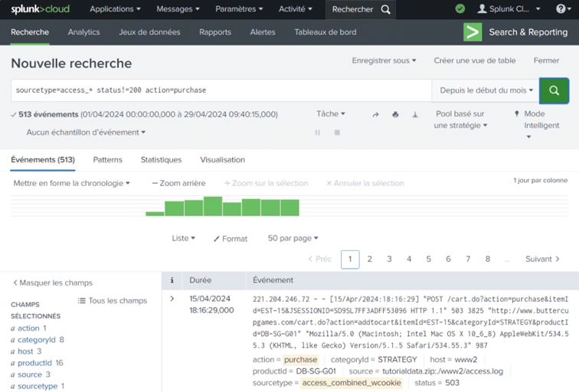Switch to Patterns results tab
Viewport: 579px width, 392px height.
click(107, 160)
